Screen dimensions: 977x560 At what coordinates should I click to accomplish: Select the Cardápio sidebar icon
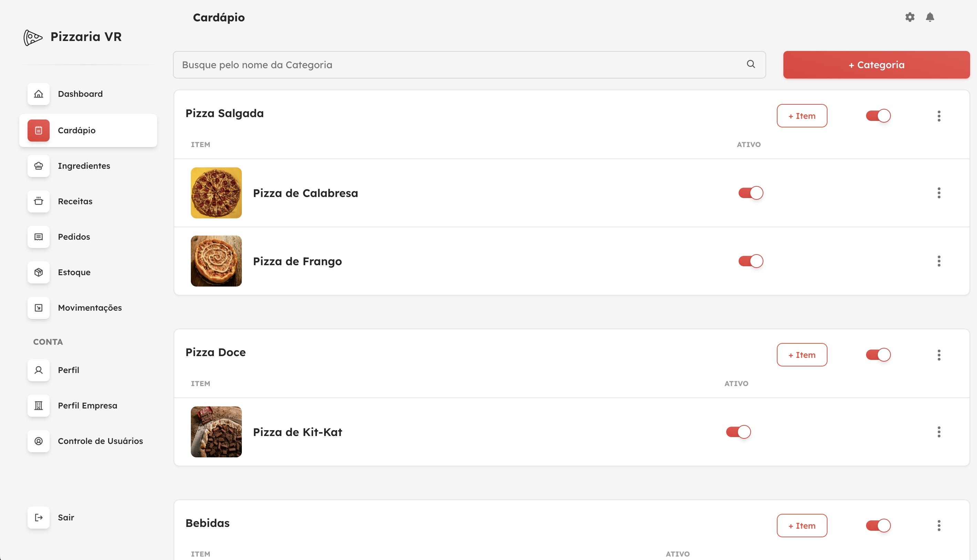point(38,131)
